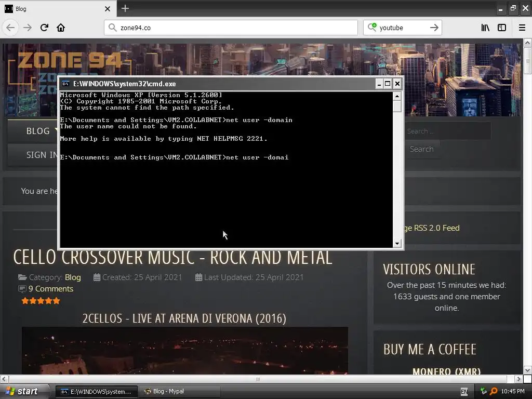Click the Last Updated: 25 April 2021 text
This screenshot has height=399, width=532.
pyautogui.click(x=254, y=277)
